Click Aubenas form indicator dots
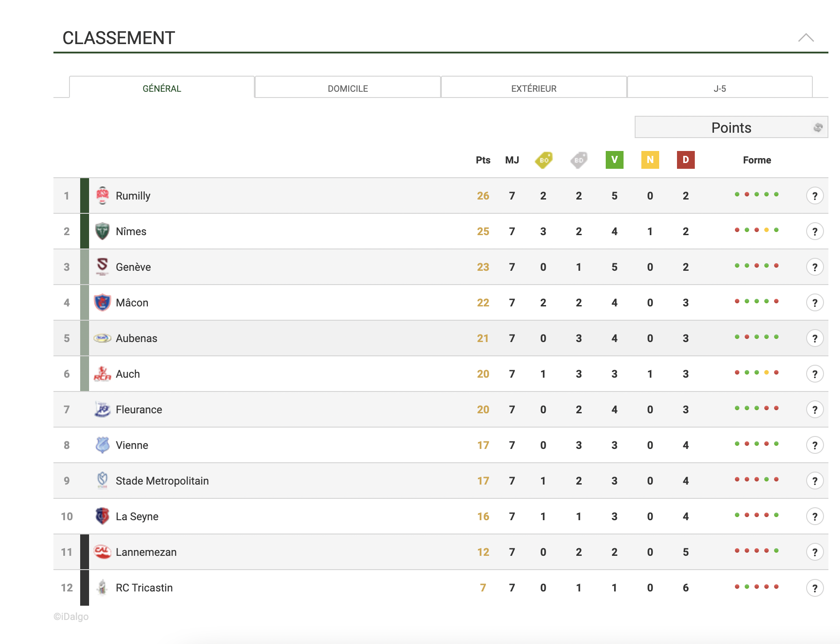840x644 pixels. click(x=757, y=337)
